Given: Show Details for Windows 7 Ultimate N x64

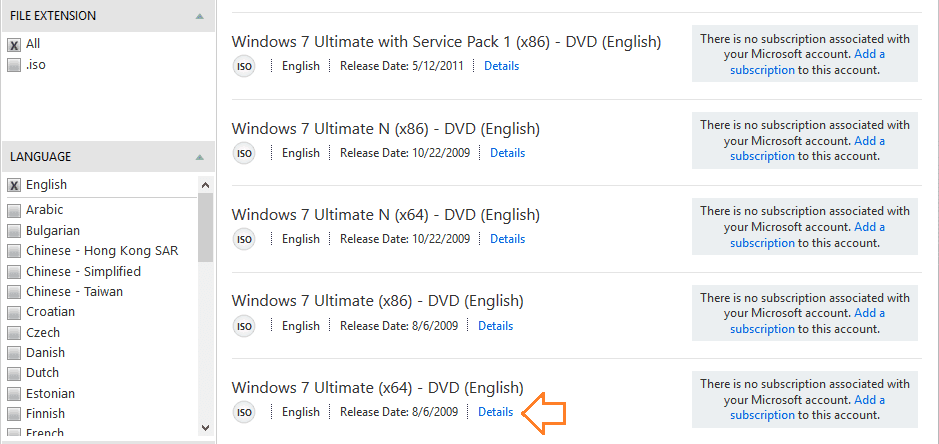Looking at the screenshot, I should coord(507,239).
